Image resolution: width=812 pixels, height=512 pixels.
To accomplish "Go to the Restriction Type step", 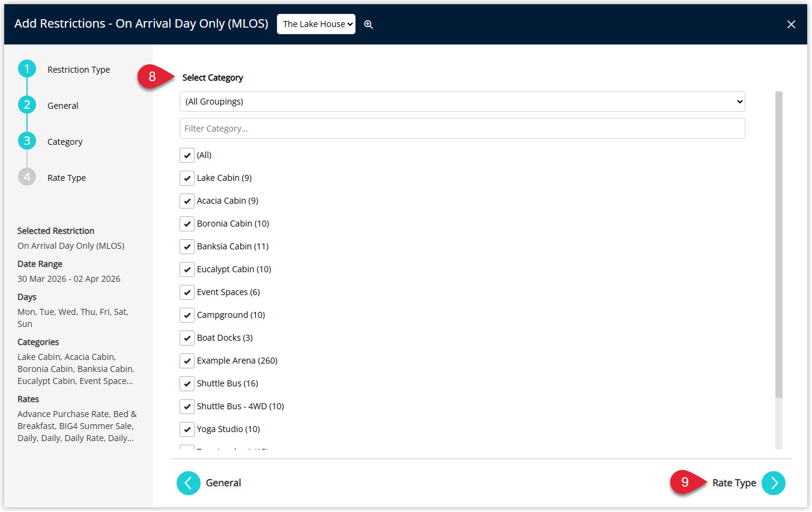I will 79,70.
